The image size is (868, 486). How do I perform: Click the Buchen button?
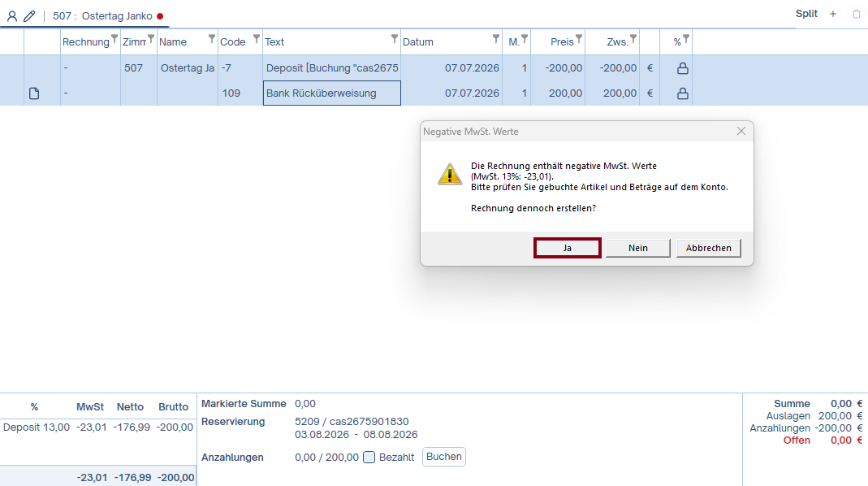click(x=444, y=457)
